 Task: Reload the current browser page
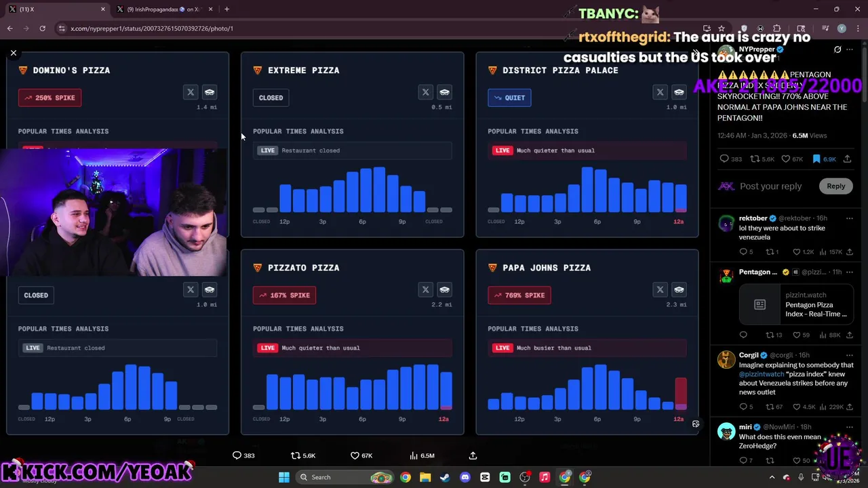42,28
